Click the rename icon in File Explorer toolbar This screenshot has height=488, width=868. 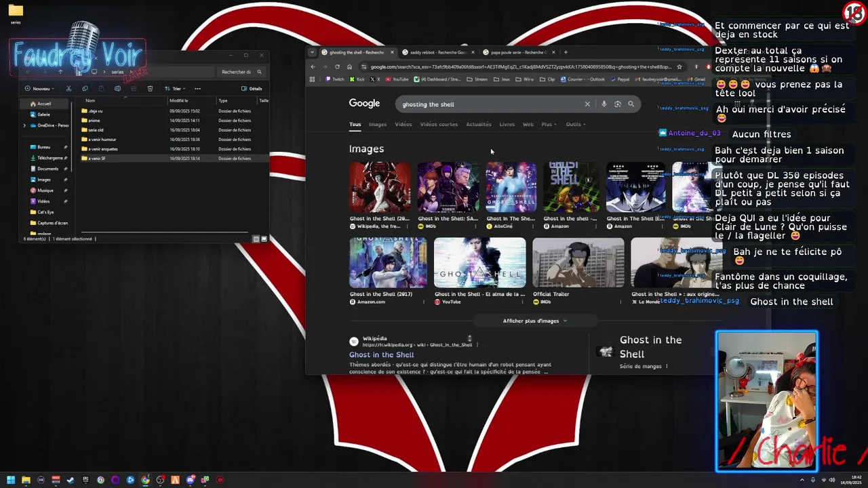click(117, 89)
